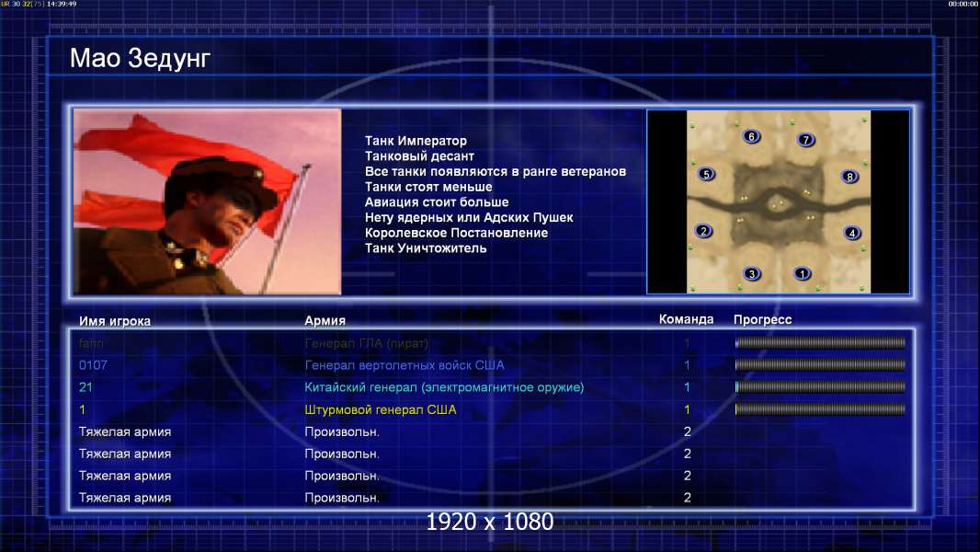Click the yellow player name '1'
The width and height of the screenshot is (980, 552).
coord(82,409)
